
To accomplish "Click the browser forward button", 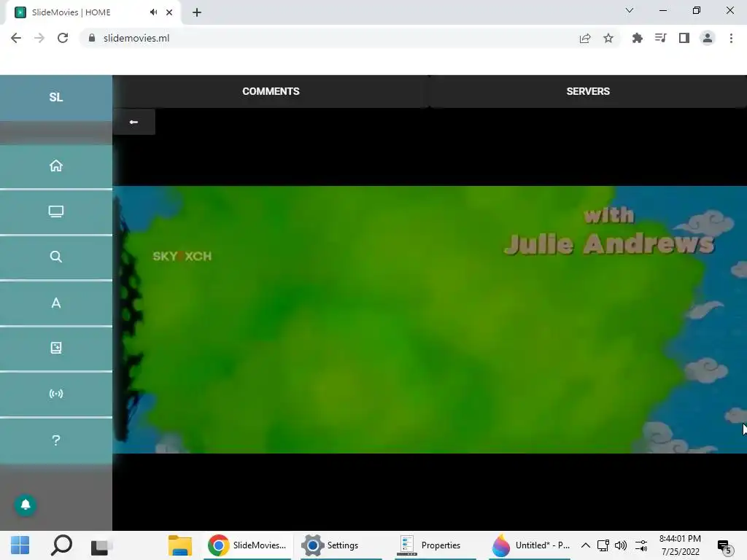I will pyautogui.click(x=39, y=38).
